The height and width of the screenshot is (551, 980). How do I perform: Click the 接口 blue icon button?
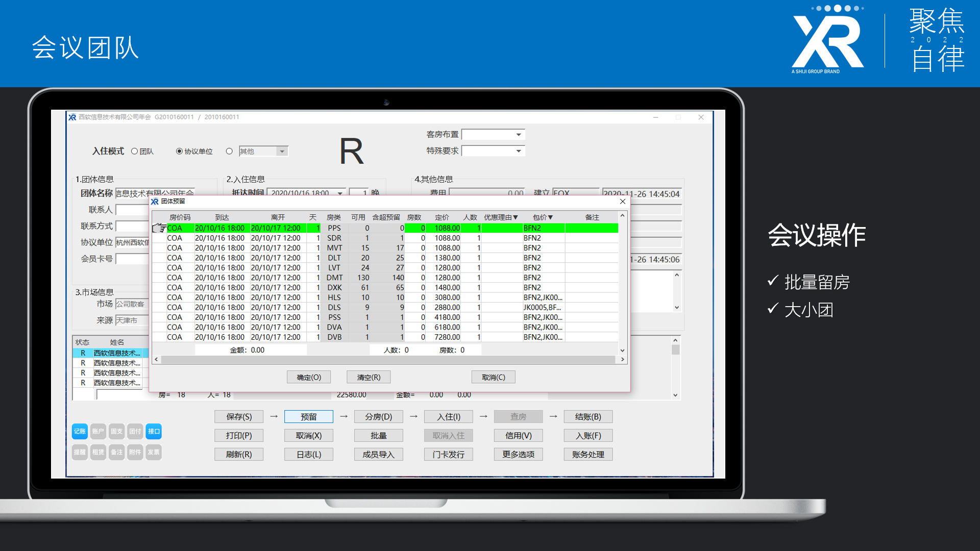pos(154,432)
